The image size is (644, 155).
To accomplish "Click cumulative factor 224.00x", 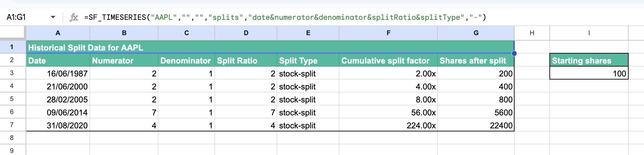I will point(388,125).
